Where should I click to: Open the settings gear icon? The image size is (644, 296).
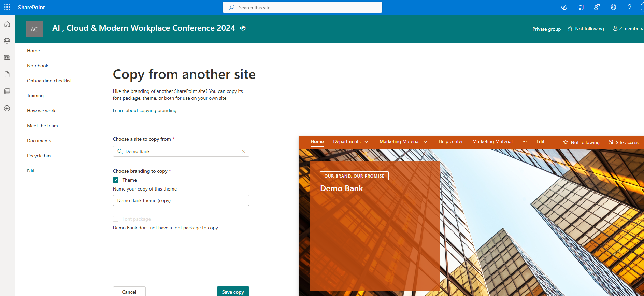[x=613, y=7]
